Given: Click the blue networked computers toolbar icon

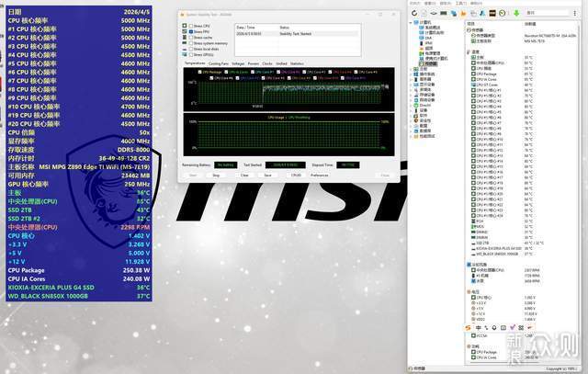Looking at the screenshot, I should (453, 13).
